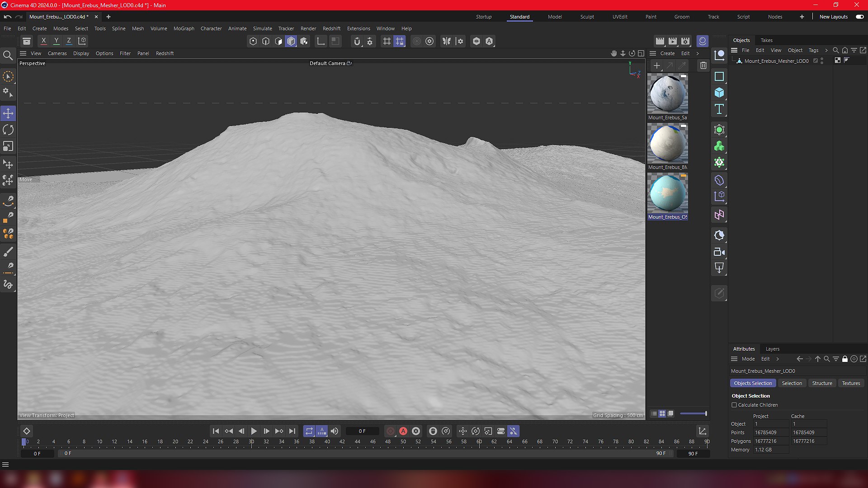This screenshot has width=868, height=488.
Task: Click current frame field 0 F
Action: pos(362,431)
